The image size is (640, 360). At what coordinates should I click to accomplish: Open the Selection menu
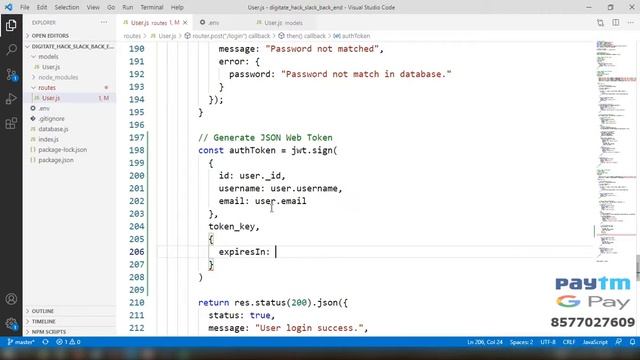pyautogui.click(x=67, y=7)
